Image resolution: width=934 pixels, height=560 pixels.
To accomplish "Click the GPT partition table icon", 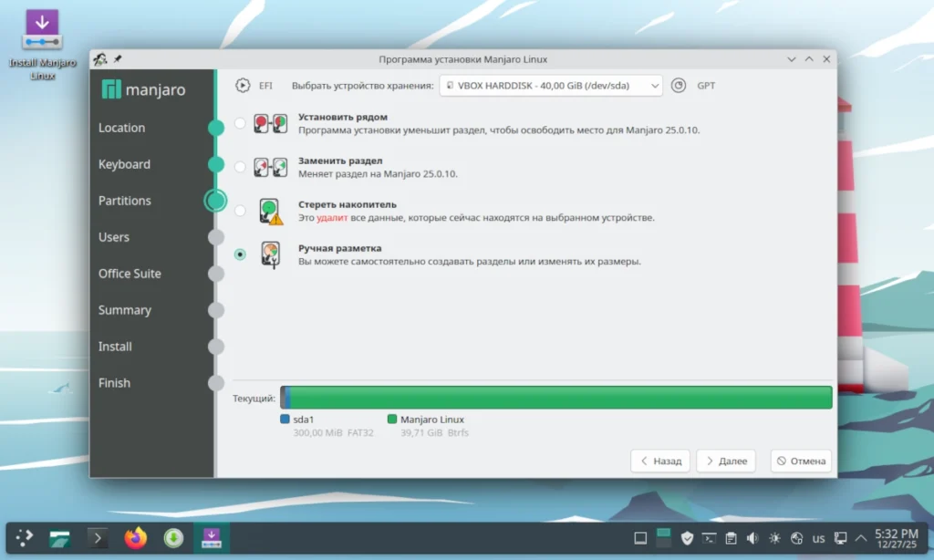I will [679, 85].
